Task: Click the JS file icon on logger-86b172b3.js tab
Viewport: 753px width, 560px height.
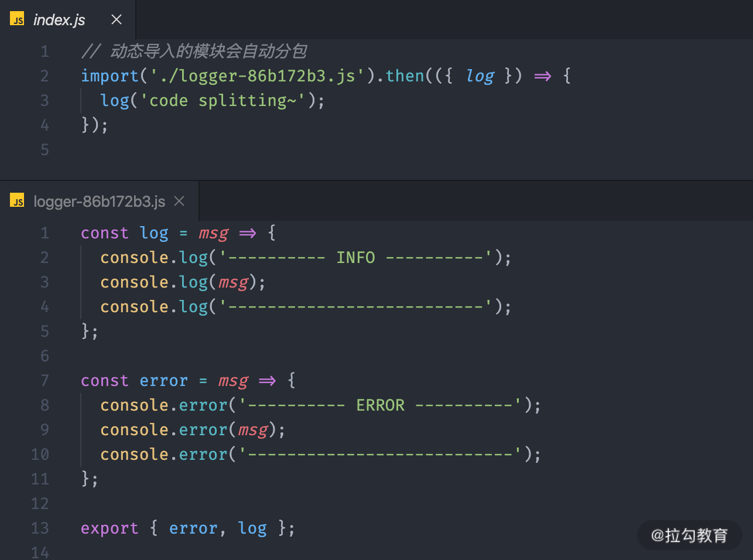Action: [18, 201]
